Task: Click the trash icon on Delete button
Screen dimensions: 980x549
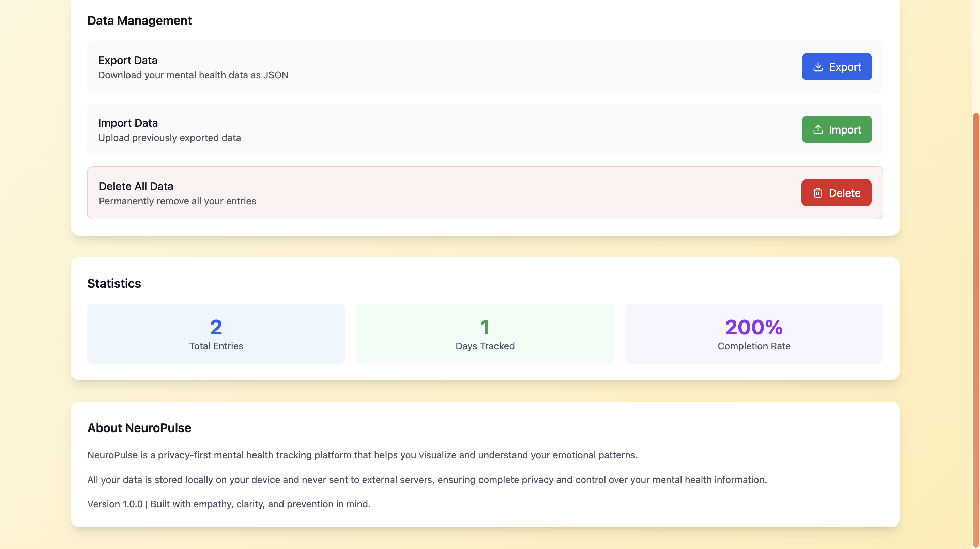Action: (x=817, y=193)
